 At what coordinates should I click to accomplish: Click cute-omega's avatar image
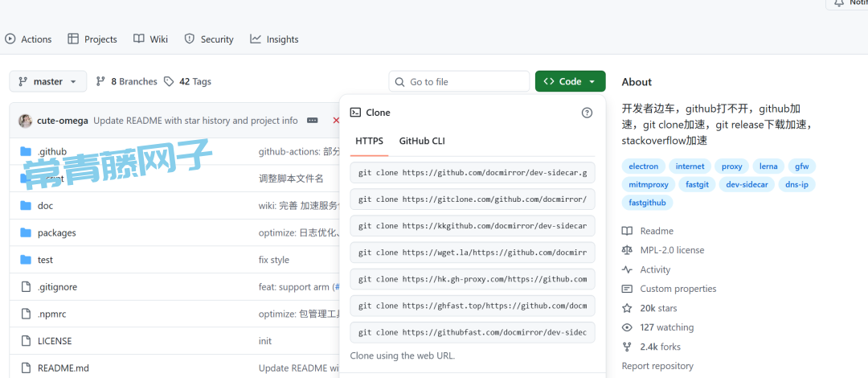(26, 121)
